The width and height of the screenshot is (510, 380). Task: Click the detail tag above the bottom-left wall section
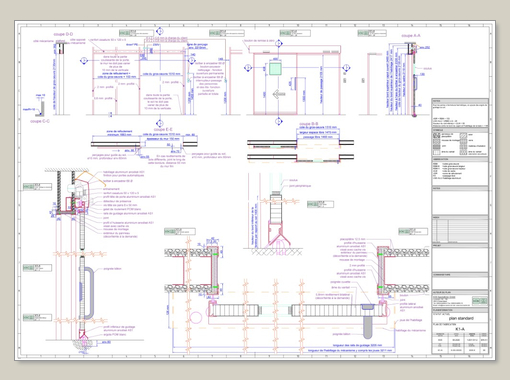coord(180,231)
